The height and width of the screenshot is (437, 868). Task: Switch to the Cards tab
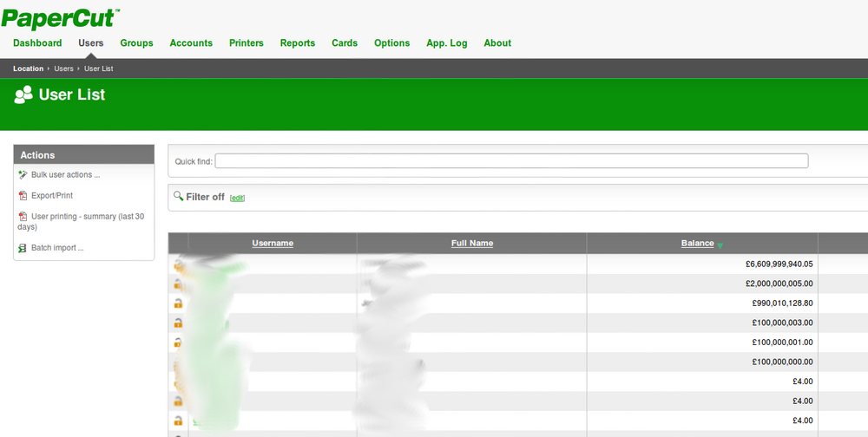[x=345, y=43]
